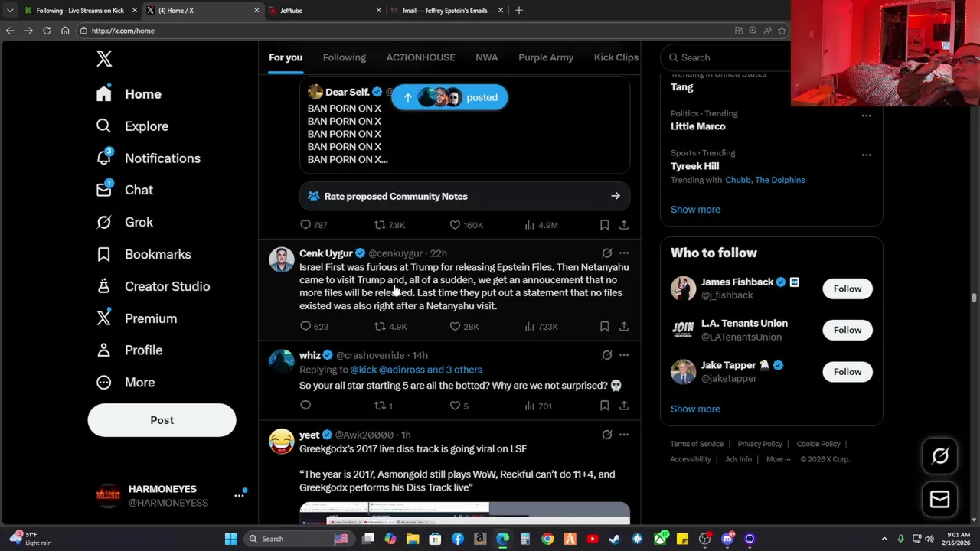Open more options on Cenk Uygur post
980x551 pixels.
(x=624, y=253)
